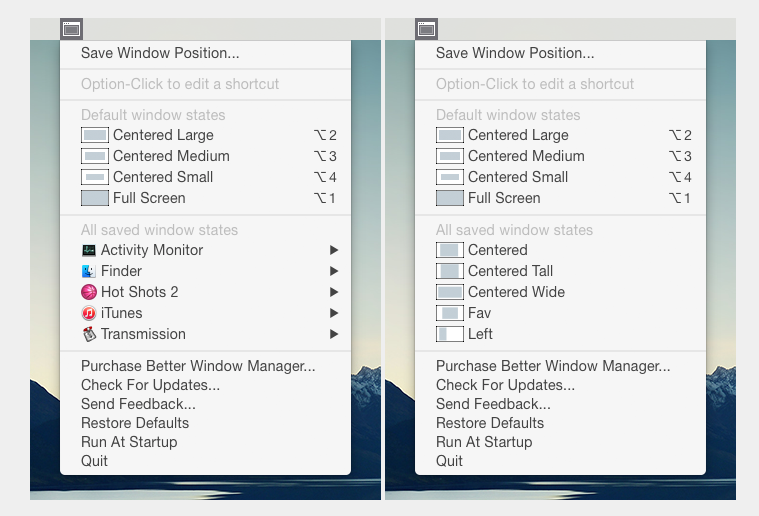The width and height of the screenshot is (759, 516).
Task: Apply Full Screen state in the left menu
Action: click(148, 198)
